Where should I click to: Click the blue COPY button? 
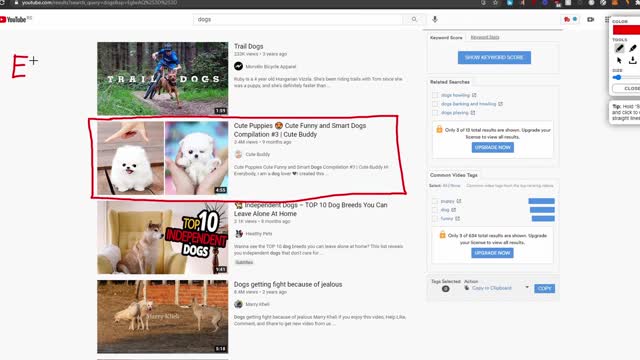(x=544, y=289)
